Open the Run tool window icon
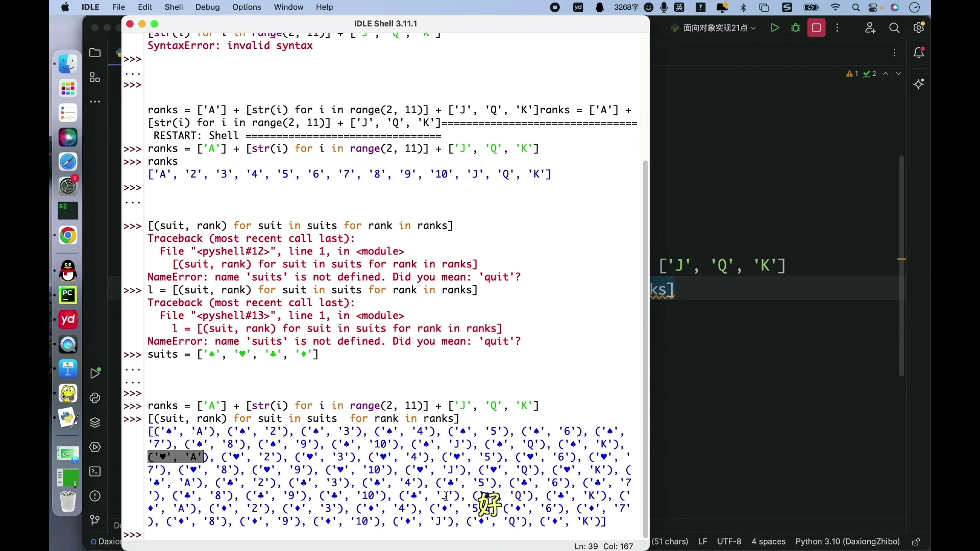Screen dimensions: 980x551 coord(95,373)
